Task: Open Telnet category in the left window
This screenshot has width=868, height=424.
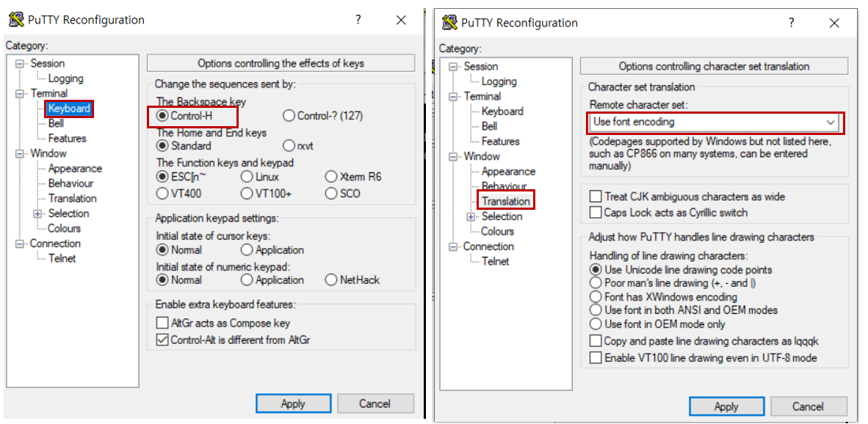Action: (62, 258)
